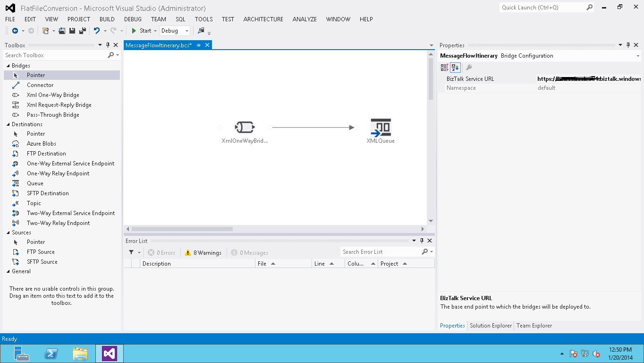Sort Error List by Line column

[x=329, y=264]
